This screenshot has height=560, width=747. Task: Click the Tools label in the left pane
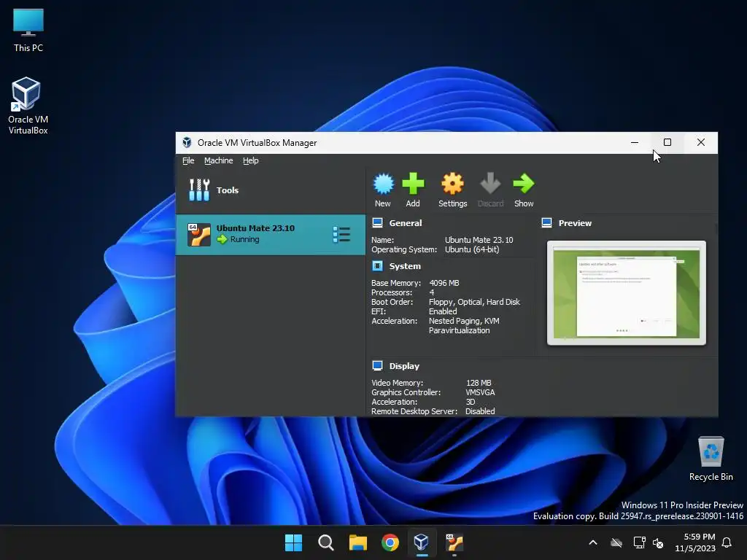[228, 190]
